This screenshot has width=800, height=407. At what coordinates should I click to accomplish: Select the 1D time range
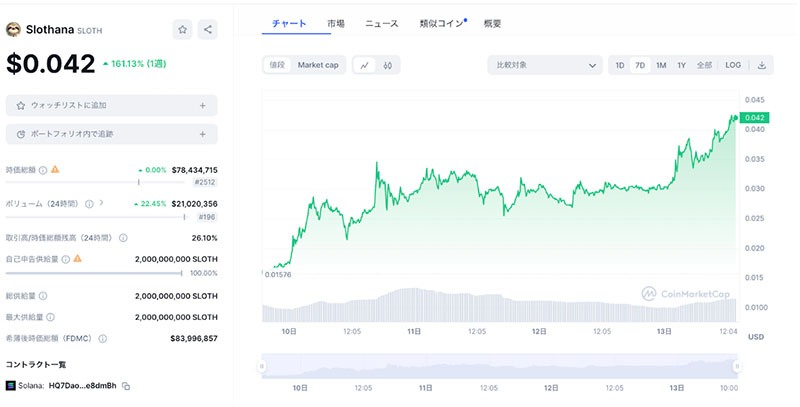tap(620, 65)
